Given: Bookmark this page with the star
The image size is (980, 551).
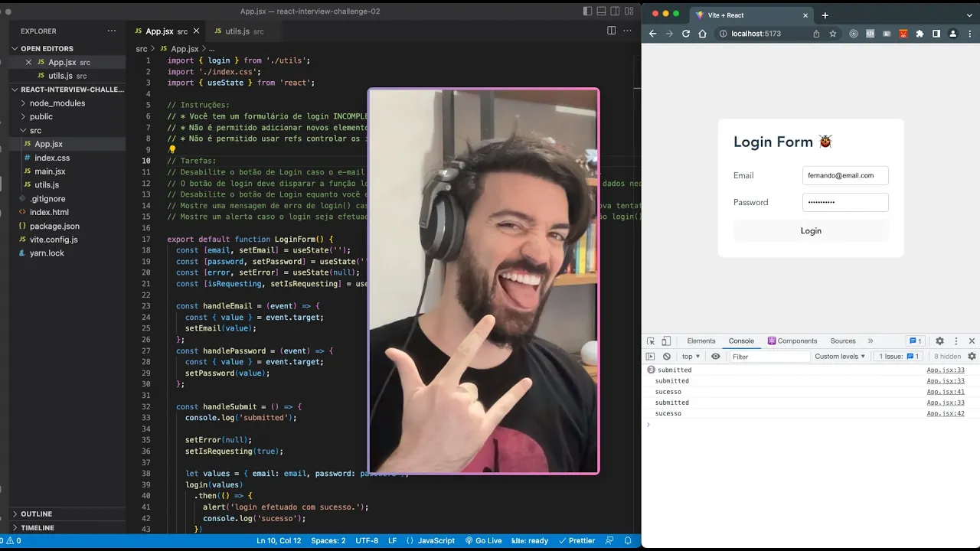Looking at the screenshot, I should coord(833,34).
